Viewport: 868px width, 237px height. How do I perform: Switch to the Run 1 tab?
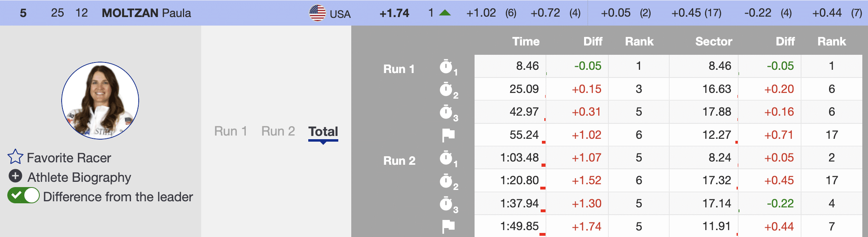pos(230,131)
